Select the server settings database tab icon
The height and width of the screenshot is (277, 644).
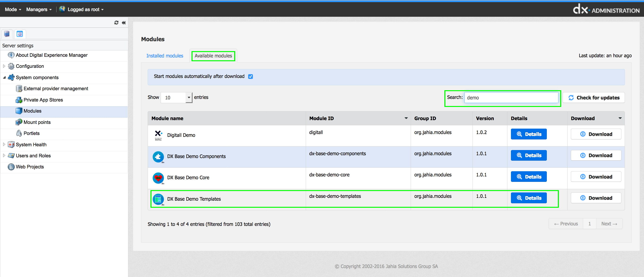click(7, 34)
